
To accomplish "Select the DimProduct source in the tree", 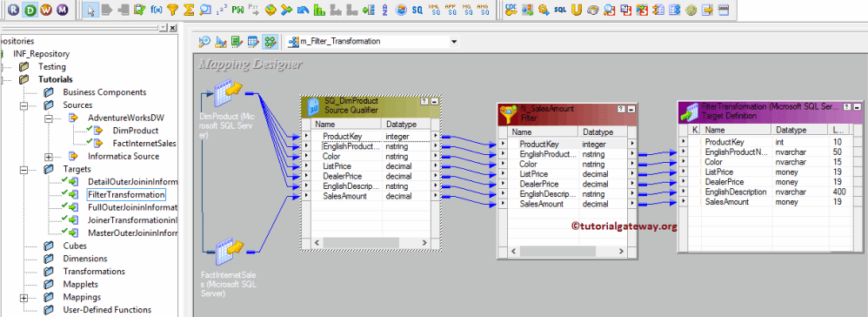I will 135,131.
